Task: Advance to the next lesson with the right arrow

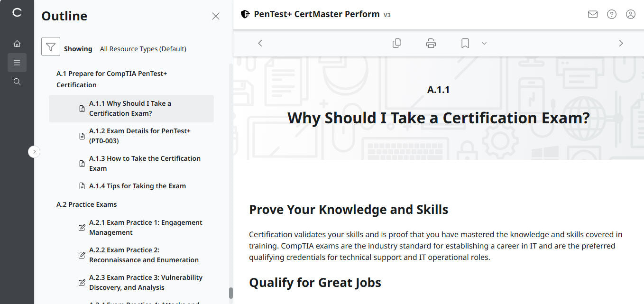Action: pos(621,43)
